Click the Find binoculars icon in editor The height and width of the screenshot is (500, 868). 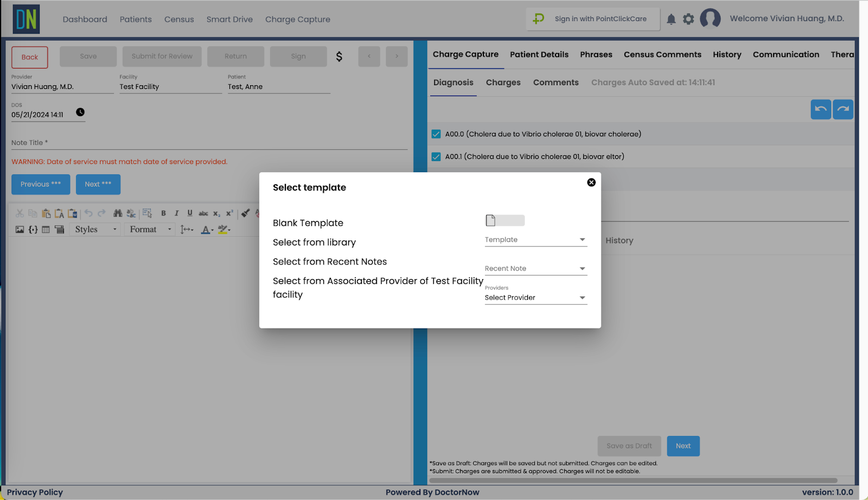[x=118, y=213]
